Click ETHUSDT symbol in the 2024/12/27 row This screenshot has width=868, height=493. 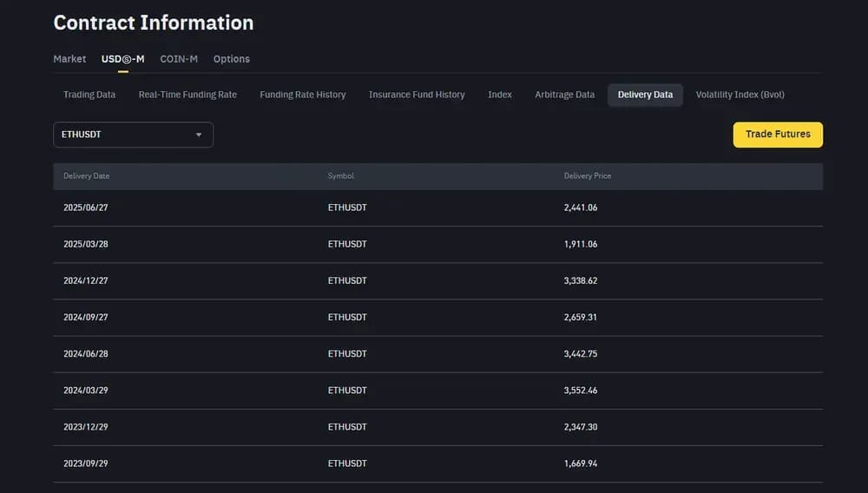tap(347, 280)
